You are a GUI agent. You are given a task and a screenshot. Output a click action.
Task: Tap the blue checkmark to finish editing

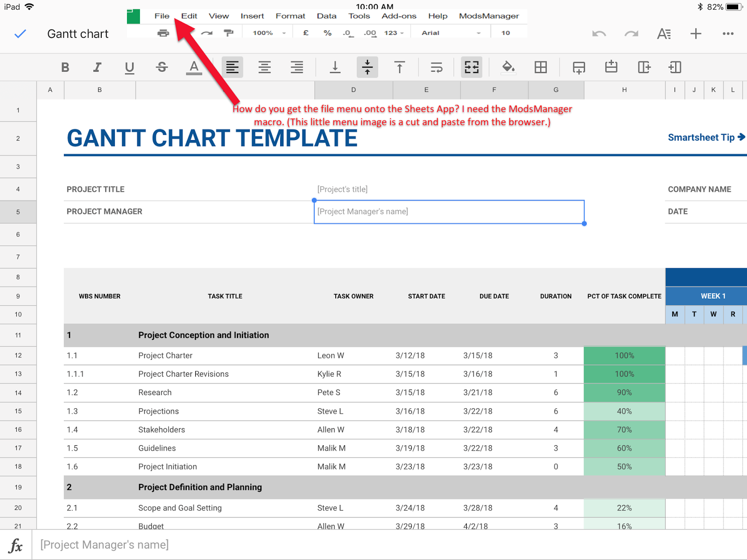pos(20,34)
